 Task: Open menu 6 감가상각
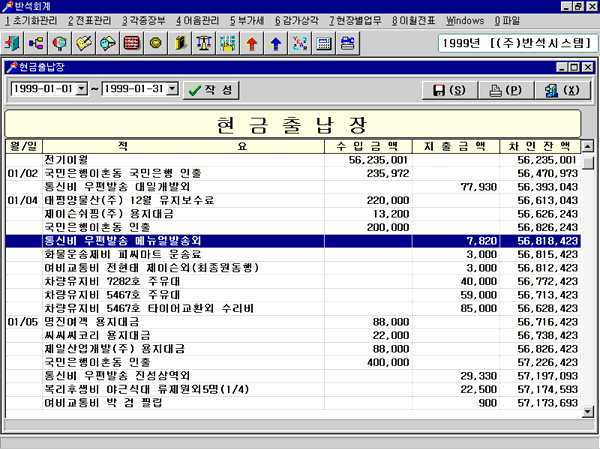click(297, 21)
